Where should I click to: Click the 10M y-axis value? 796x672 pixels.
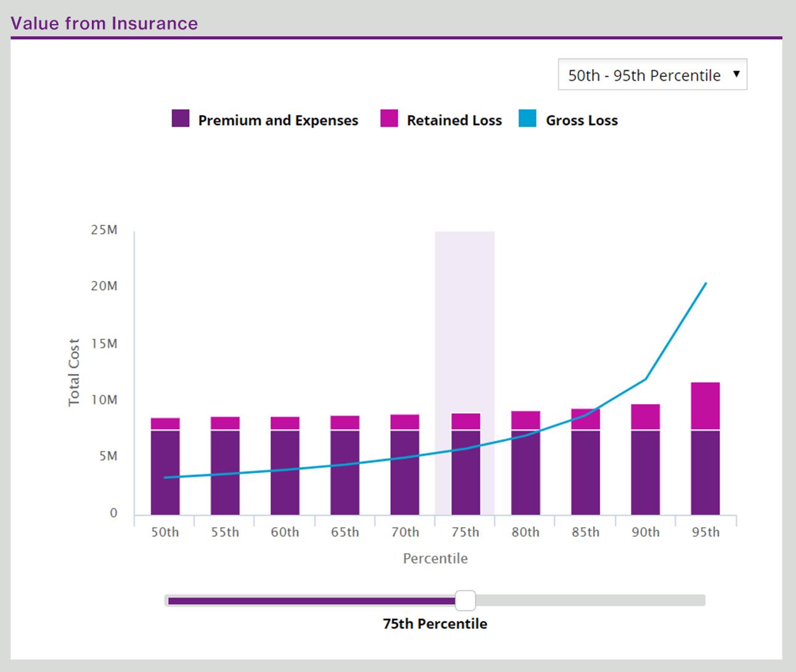(x=104, y=400)
